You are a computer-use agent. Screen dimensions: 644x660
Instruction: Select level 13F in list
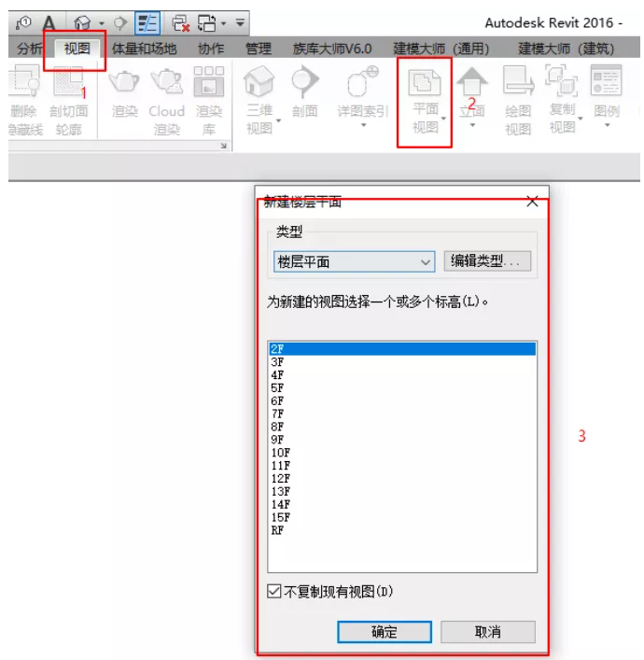tap(402, 492)
